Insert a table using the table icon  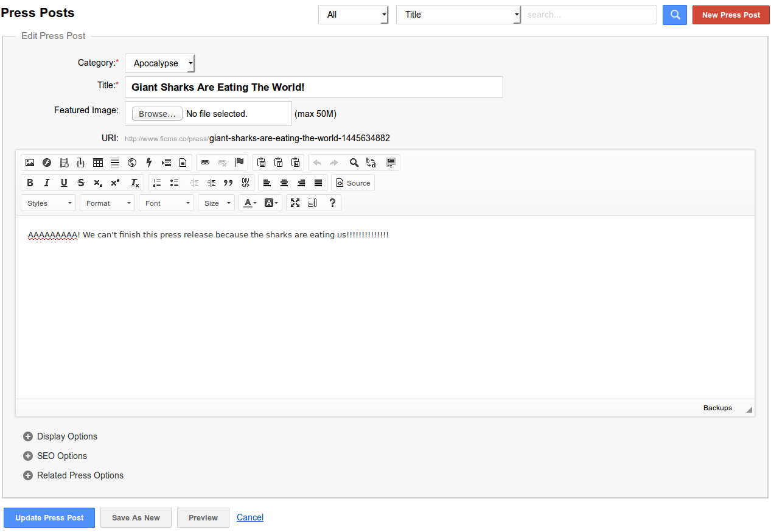[x=98, y=163]
